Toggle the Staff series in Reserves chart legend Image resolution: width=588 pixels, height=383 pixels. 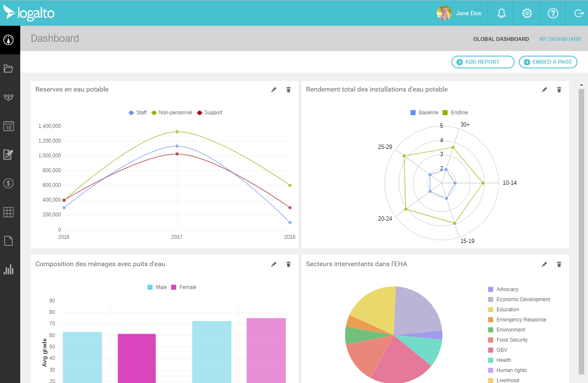click(137, 112)
